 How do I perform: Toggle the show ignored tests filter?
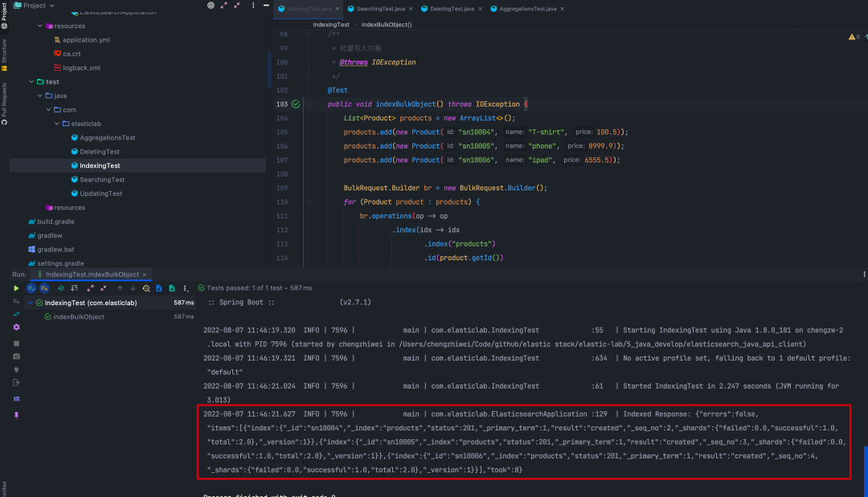pos(44,288)
